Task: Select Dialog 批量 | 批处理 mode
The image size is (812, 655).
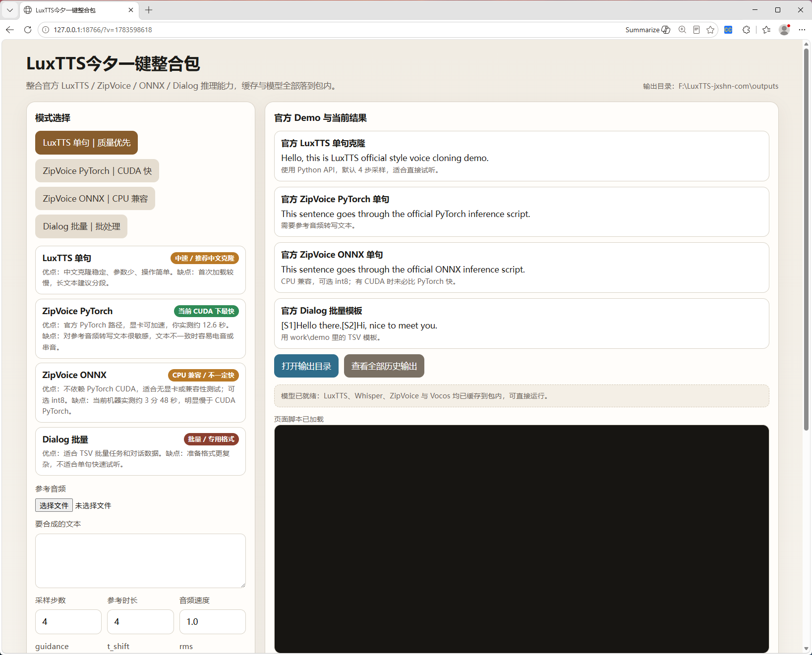Action: click(81, 226)
